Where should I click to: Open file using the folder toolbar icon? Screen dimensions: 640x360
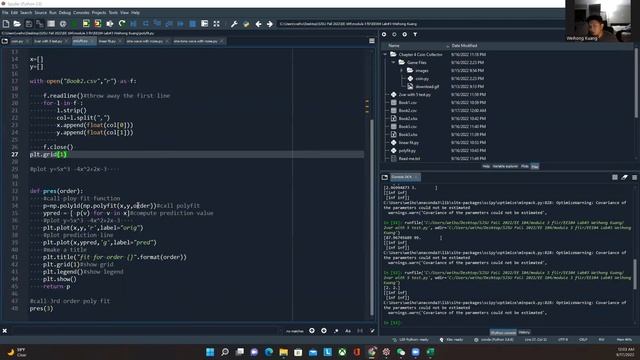tap(17, 24)
